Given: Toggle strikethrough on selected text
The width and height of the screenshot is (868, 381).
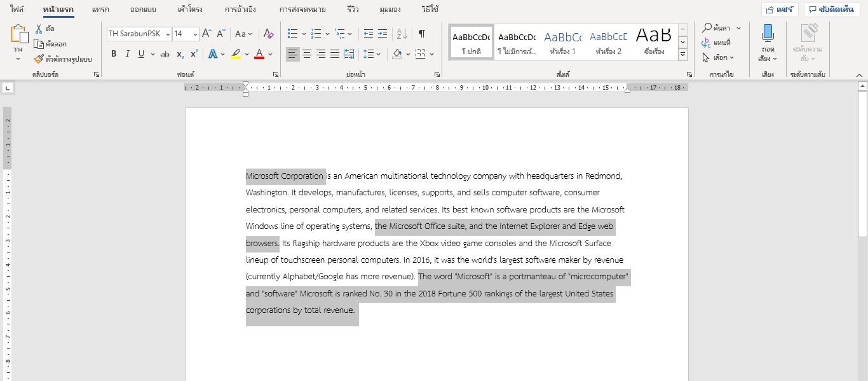Looking at the screenshot, I should coord(165,54).
